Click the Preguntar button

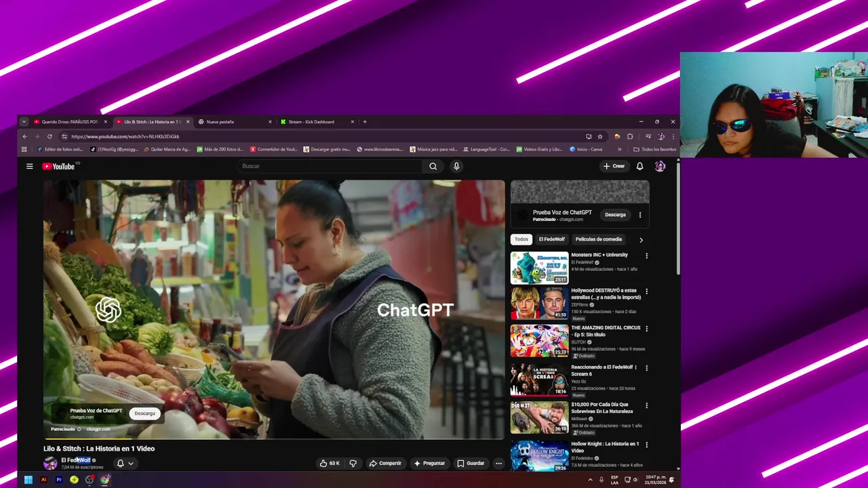(429, 464)
